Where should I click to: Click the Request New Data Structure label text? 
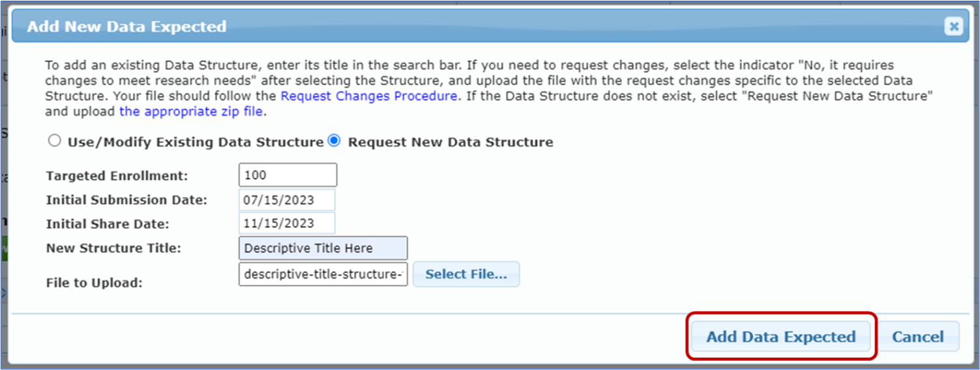(450, 142)
